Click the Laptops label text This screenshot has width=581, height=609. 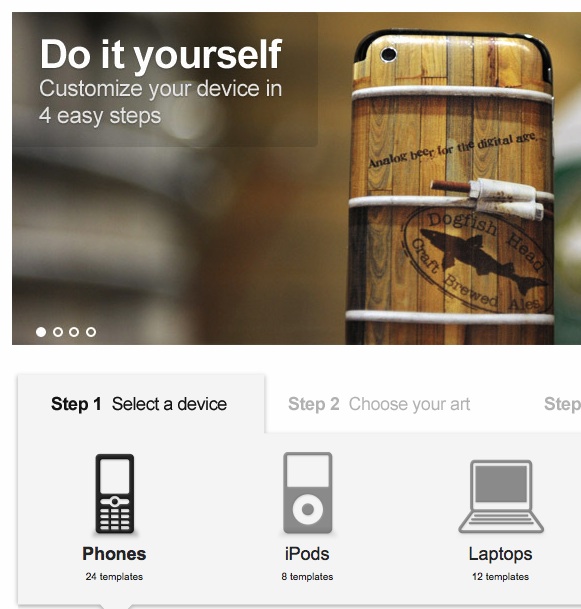(x=500, y=554)
